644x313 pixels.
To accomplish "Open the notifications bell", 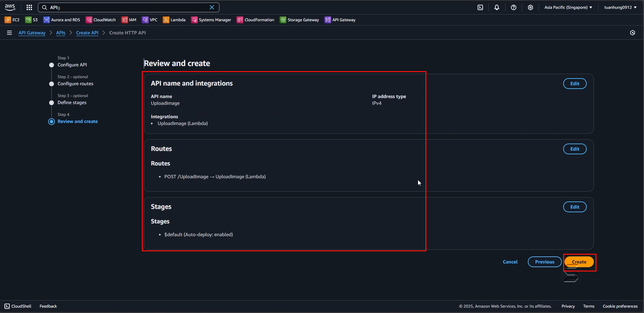I will [x=497, y=7].
